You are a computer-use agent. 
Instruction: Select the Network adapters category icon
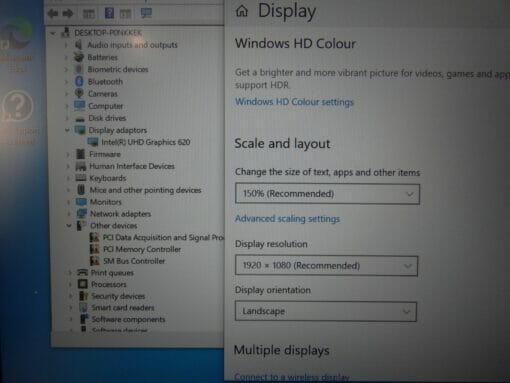coord(82,214)
